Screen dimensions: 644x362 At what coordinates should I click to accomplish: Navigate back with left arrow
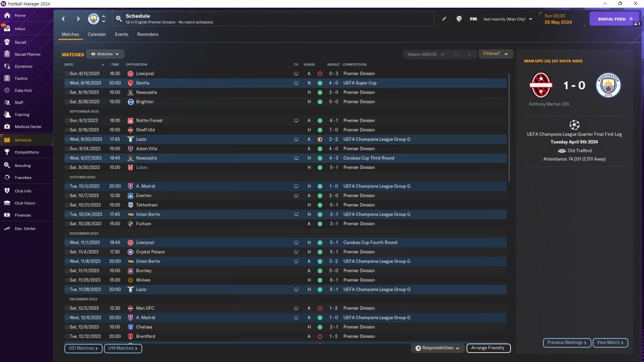point(63,19)
